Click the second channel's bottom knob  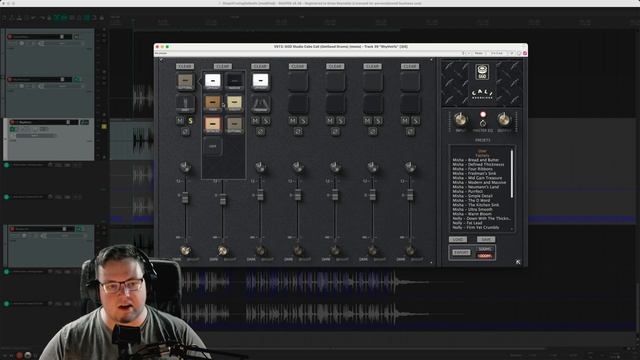tap(223, 250)
